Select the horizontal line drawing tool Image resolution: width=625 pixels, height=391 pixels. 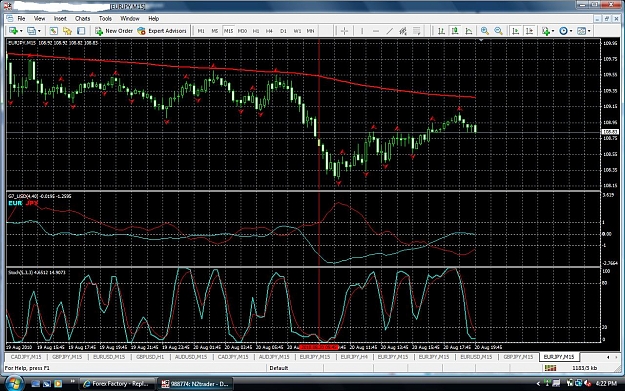(x=375, y=31)
